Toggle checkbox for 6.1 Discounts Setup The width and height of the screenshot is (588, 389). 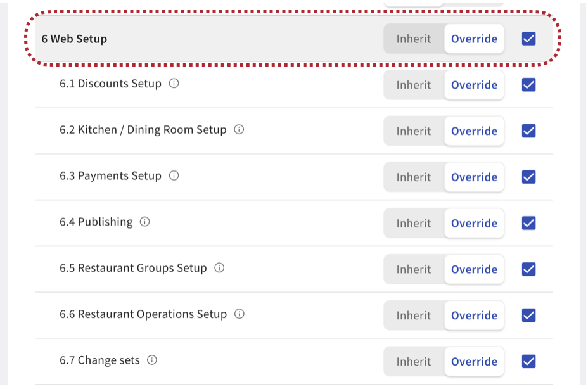[x=528, y=85]
